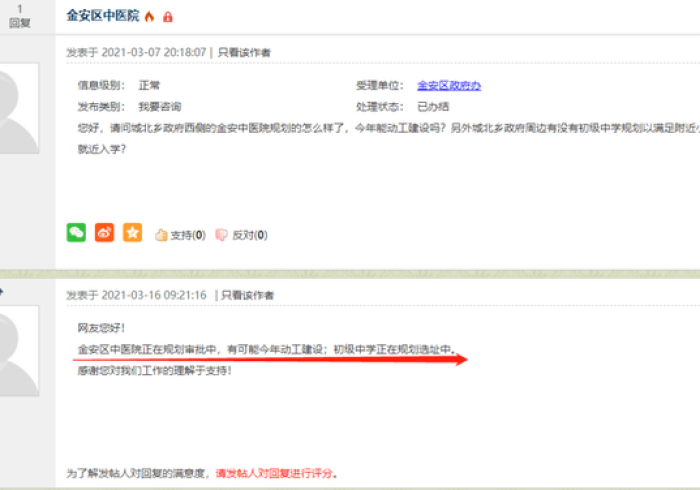Click the post title 金安区中医院

tap(103, 16)
